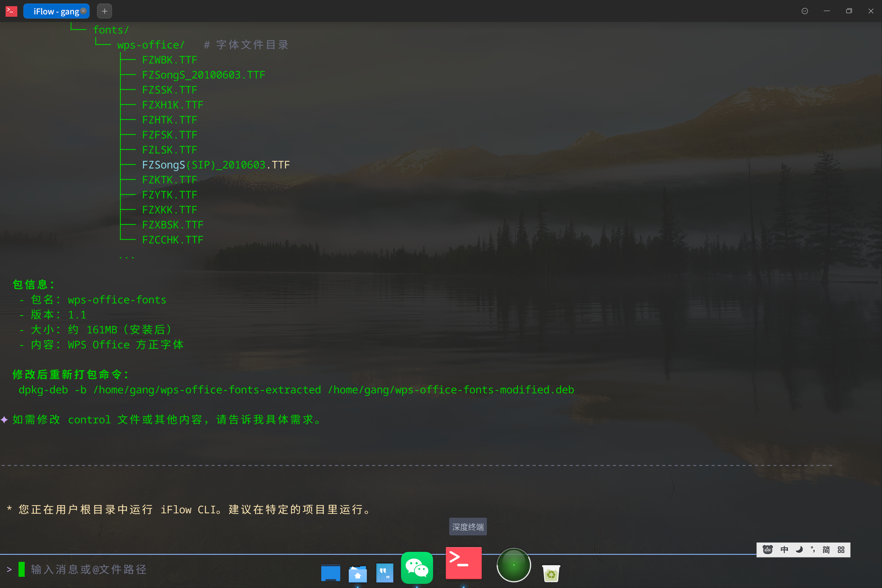Select the iFlow - gang tab
882x588 pixels.
[56, 11]
